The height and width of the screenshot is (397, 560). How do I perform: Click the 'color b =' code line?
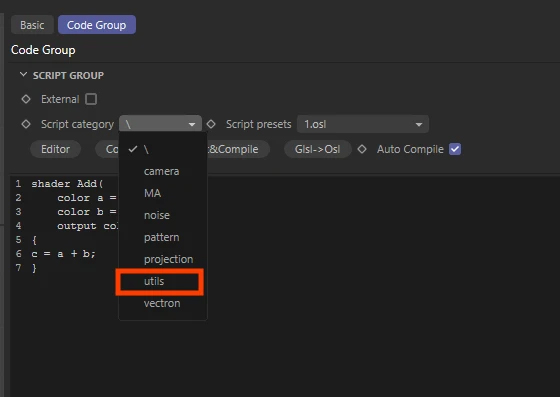(x=88, y=212)
